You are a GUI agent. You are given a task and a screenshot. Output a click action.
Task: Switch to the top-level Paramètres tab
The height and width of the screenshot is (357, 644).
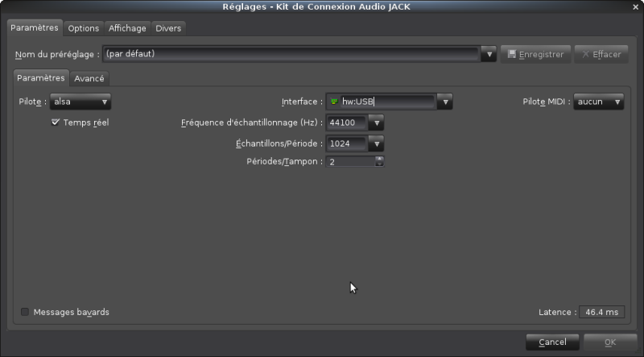(35, 28)
